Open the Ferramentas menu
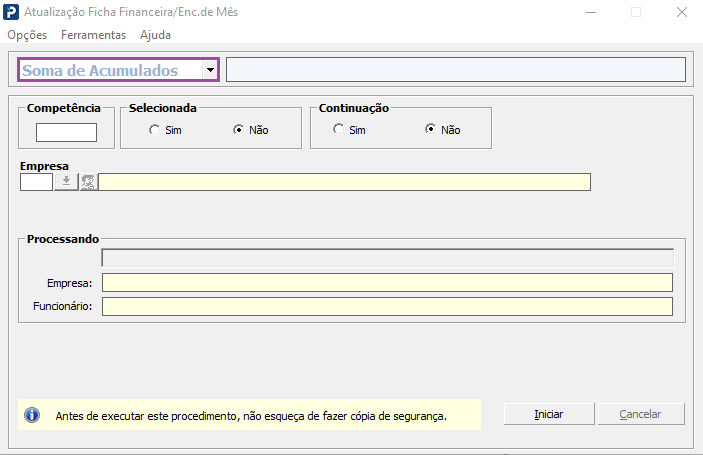The image size is (703, 455). click(x=93, y=35)
